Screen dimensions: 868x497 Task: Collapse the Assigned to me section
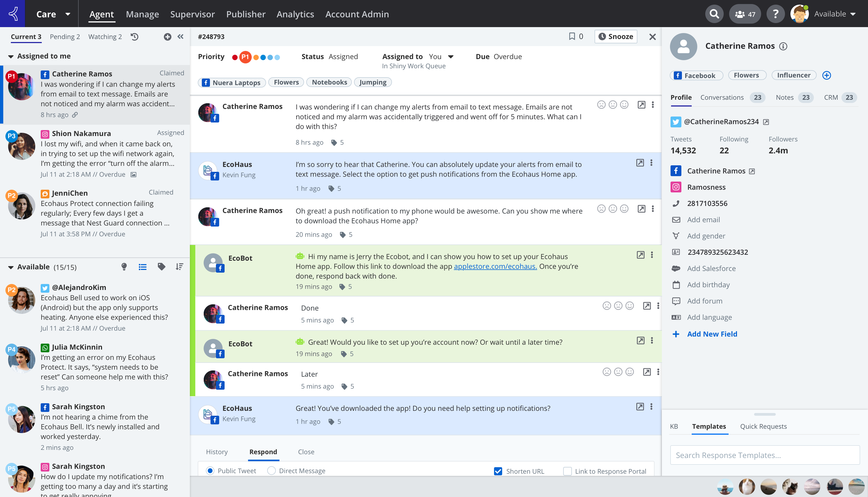pos(11,56)
